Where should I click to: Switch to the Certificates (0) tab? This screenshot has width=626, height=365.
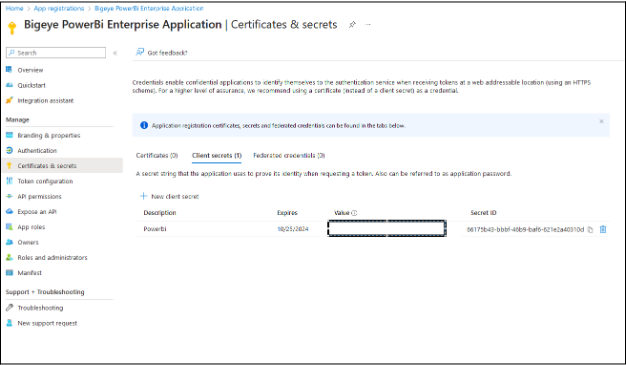point(157,155)
